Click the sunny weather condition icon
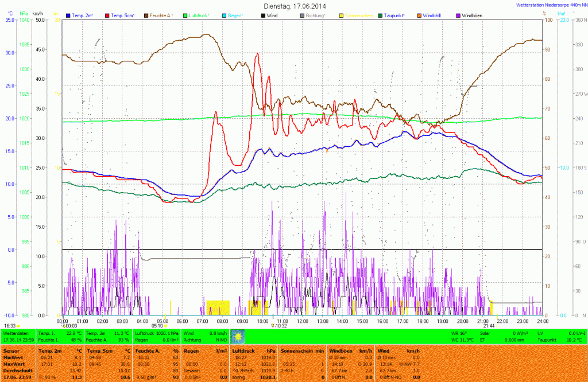The image size is (588, 382). coord(237,336)
